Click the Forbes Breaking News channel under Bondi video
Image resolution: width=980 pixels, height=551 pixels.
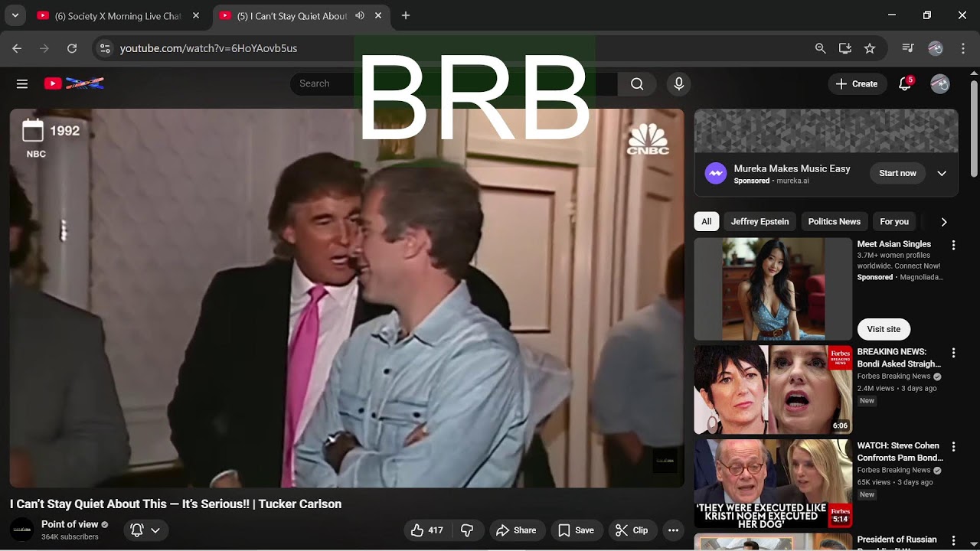(893, 377)
